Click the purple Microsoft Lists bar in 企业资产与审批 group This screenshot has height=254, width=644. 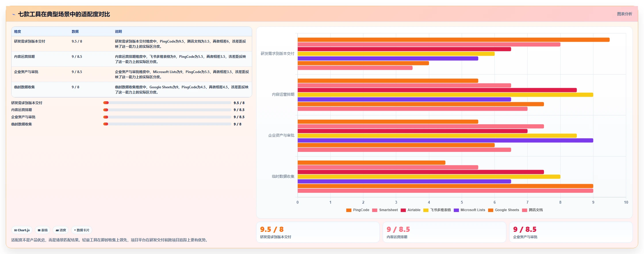(445, 140)
